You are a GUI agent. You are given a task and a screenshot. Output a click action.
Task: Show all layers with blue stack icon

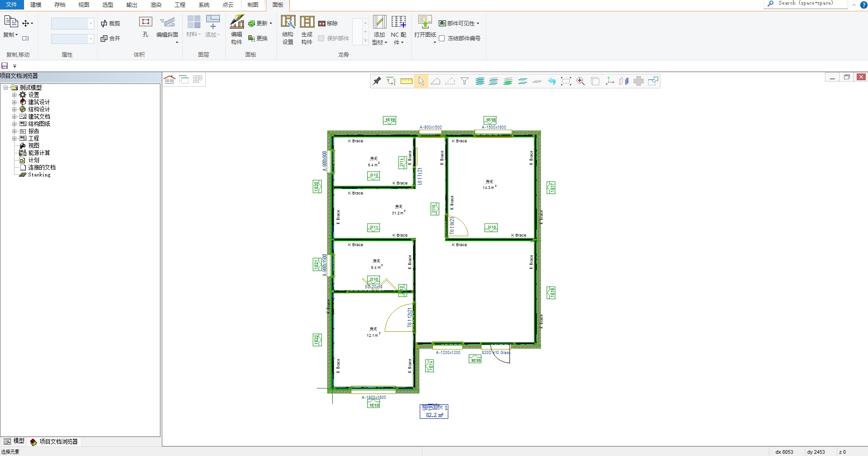(480, 81)
